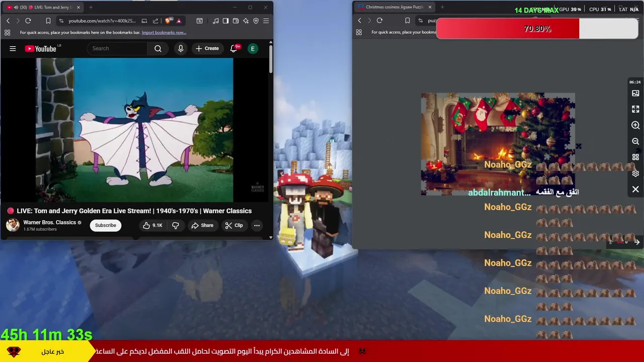The height and width of the screenshot is (362, 644).
Task: Reload the YouTube page
Action: 28,21
